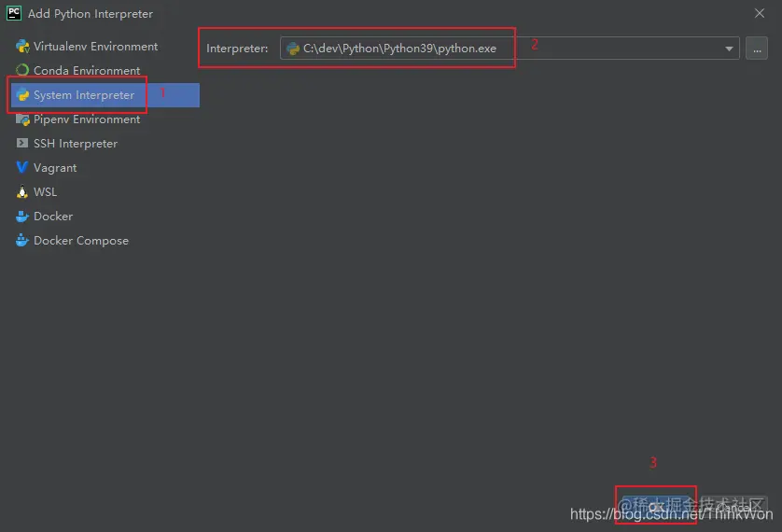Click the System Interpreter python icon
Screen dimensions: 782x532
[x=22, y=94]
